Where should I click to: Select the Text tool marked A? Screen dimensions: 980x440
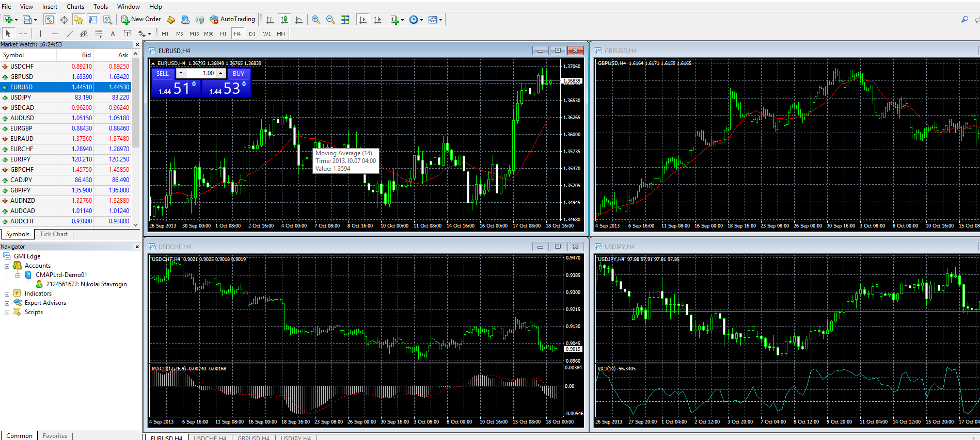coord(113,34)
